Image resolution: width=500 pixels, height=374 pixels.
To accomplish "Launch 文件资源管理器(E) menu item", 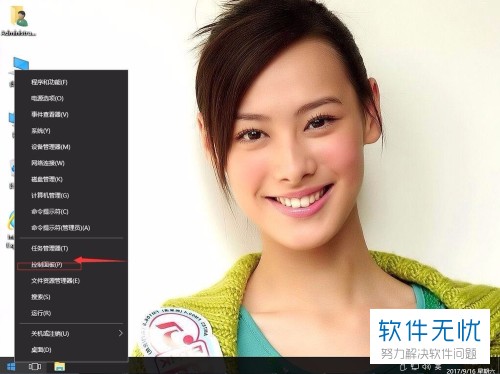I will click(71, 281).
